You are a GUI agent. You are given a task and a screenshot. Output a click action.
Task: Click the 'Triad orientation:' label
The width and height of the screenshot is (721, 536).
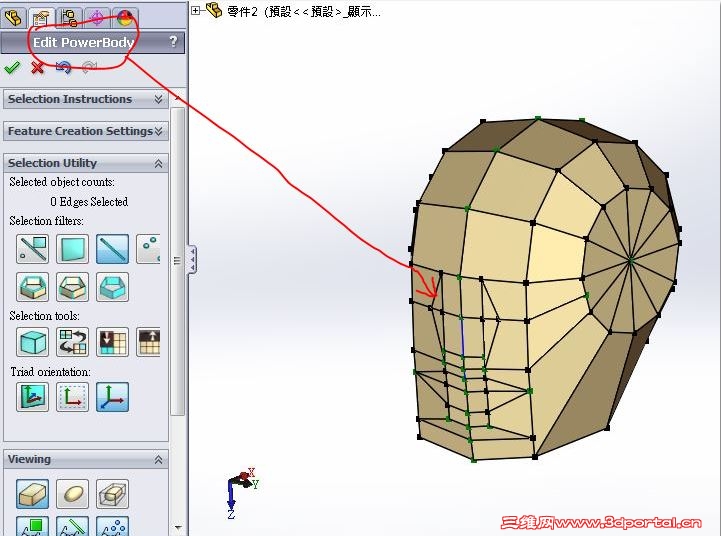click(x=51, y=371)
